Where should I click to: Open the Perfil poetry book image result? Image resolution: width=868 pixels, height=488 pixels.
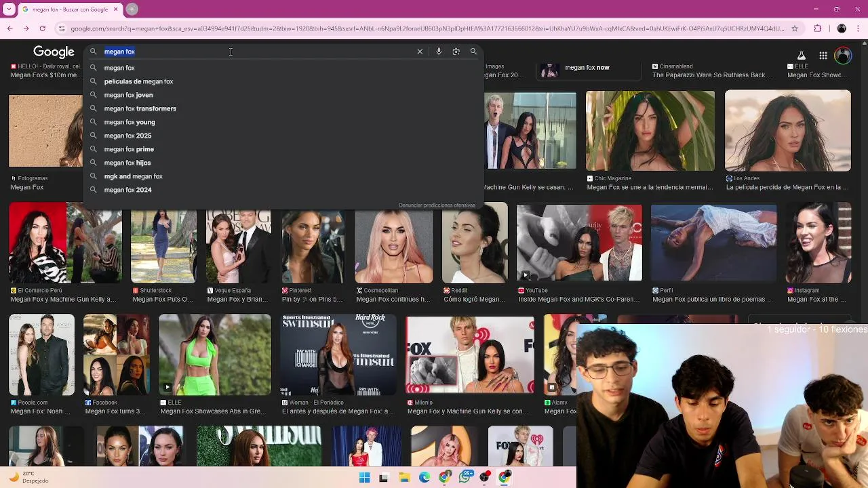click(x=713, y=242)
